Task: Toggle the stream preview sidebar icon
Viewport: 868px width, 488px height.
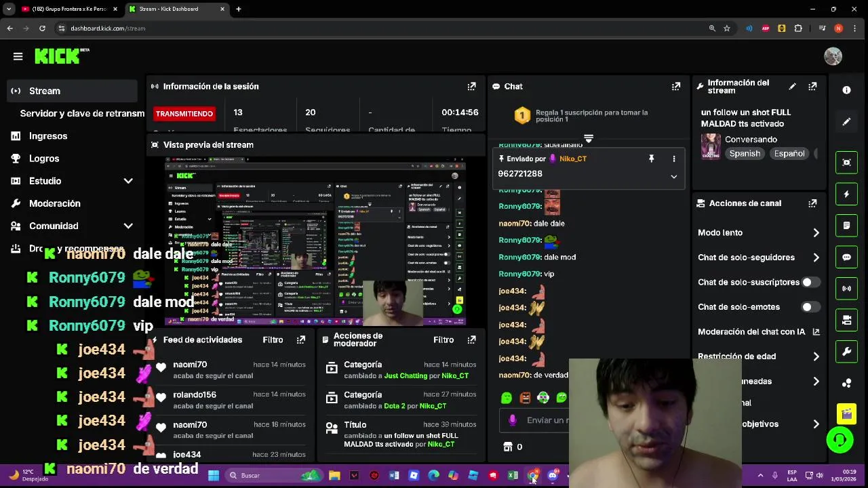Action: 846,163
